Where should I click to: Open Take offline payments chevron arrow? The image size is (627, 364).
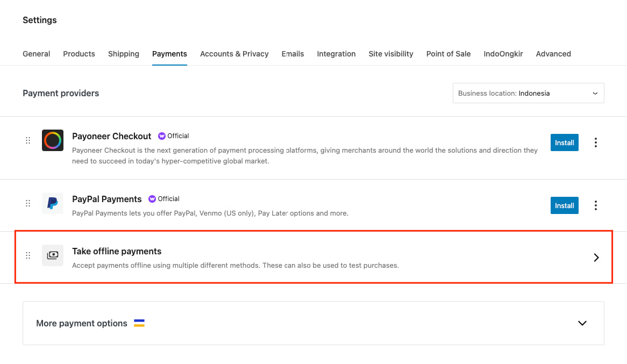596,258
